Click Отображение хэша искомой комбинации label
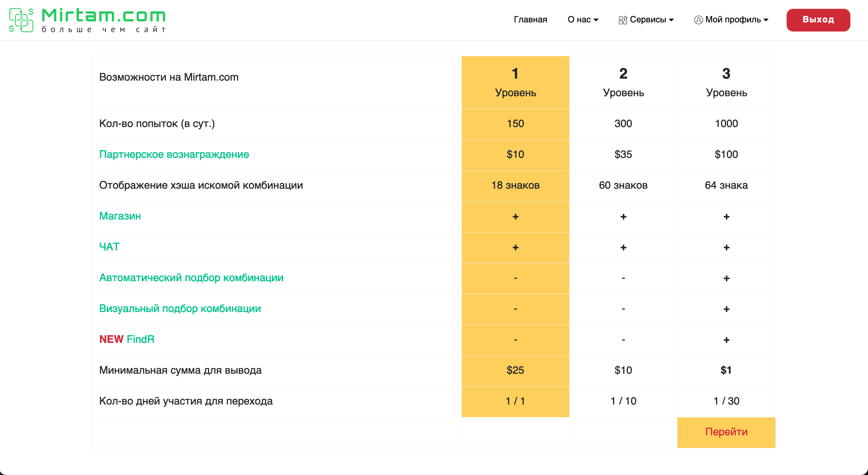This screenshot has width=868, height=475. tap(201, 185)
